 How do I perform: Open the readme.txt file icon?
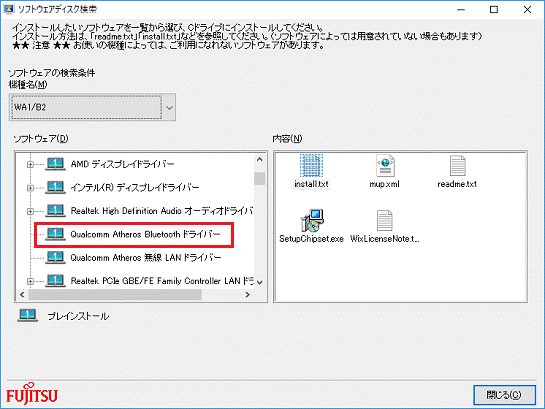pos(457,166)
